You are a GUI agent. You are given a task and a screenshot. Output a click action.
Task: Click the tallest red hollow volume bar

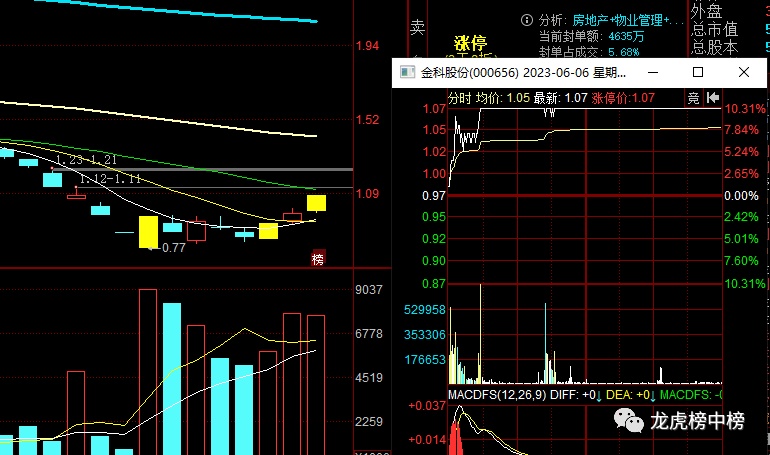(x=148, y=370)
